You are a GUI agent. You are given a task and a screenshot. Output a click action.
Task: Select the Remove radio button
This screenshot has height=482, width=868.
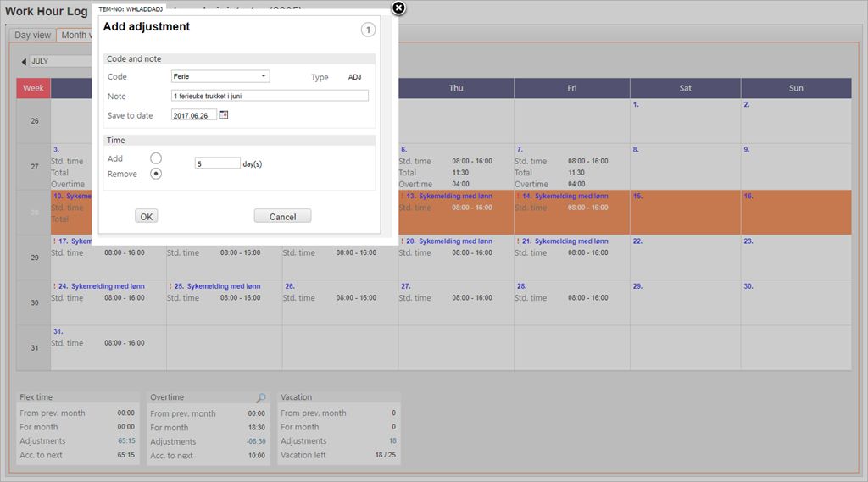156,174
